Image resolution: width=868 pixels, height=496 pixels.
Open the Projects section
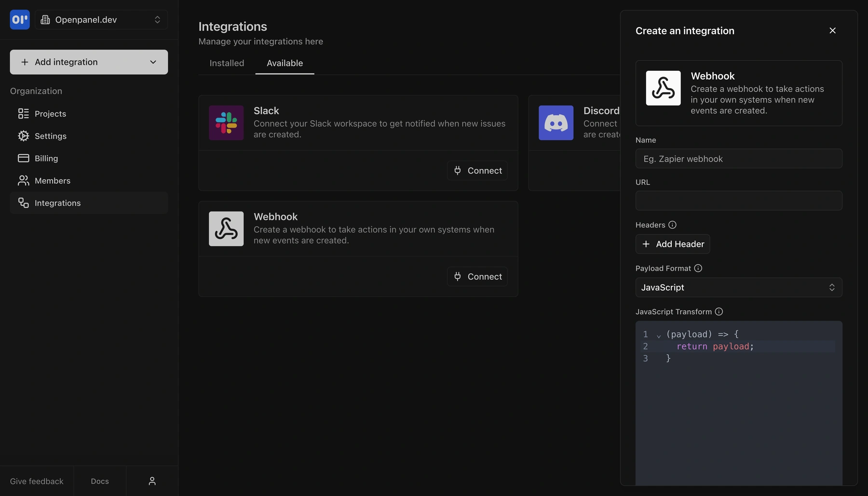[50, 113]
